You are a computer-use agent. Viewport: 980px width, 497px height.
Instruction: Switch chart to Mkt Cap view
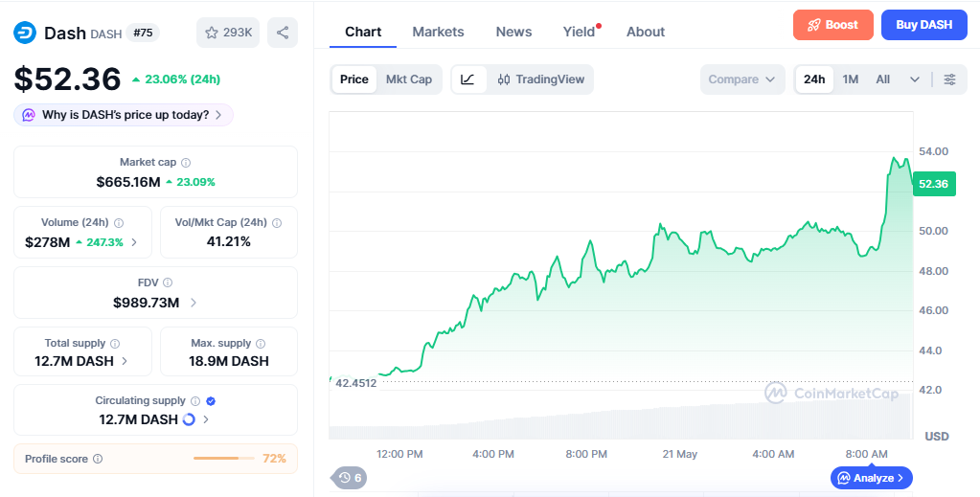point(409,79)
